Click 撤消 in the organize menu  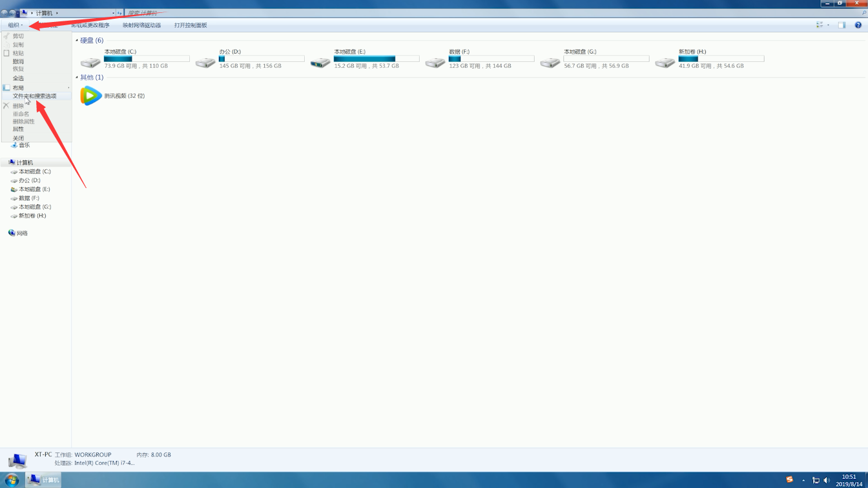[x=18, y=61]
